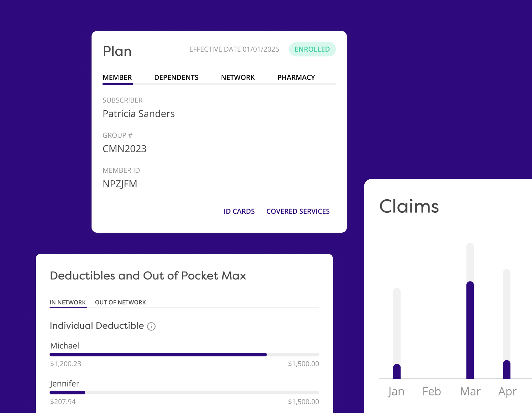Image resolution: width=532 pixels, height=413 pixels.
Task: Select the Network tab in Plan
Action: tap(238, 77)
